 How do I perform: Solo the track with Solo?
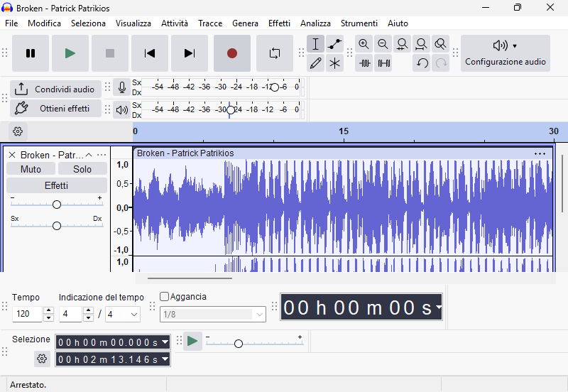point(82,169)
